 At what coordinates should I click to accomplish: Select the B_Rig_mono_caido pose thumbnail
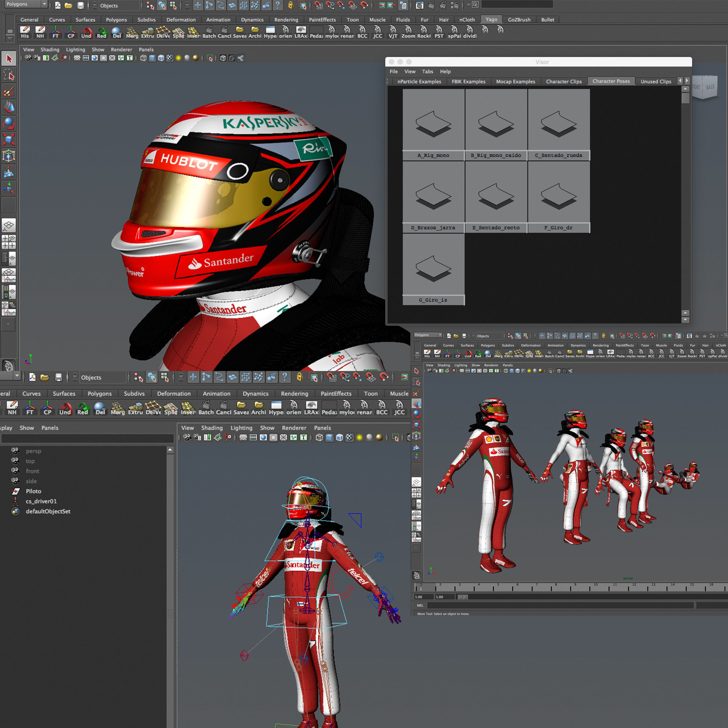click(x=496, y=120)
